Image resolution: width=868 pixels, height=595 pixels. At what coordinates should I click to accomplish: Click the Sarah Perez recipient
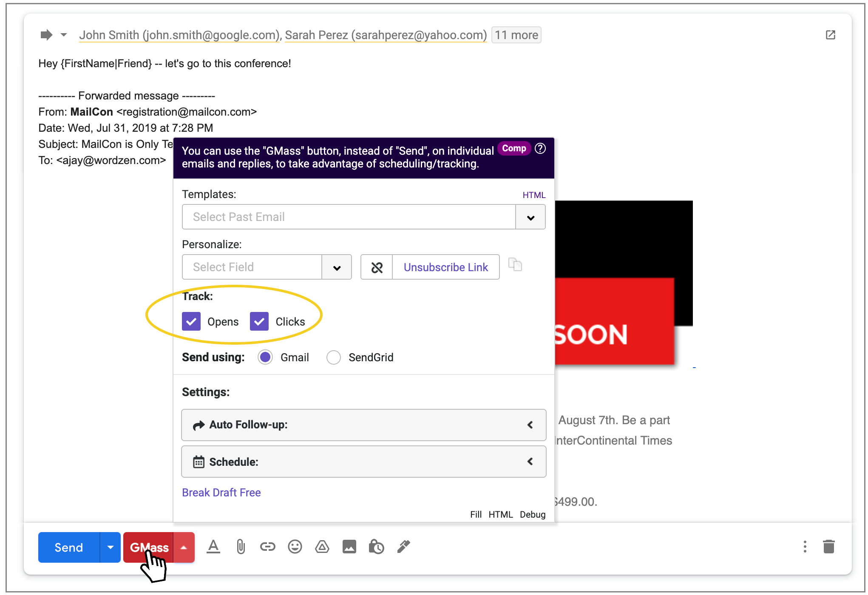386,35
